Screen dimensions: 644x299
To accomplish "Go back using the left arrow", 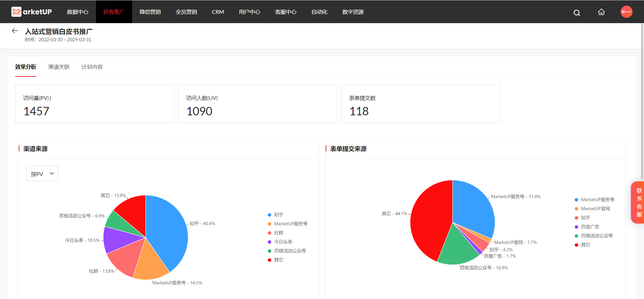I will (15, 31).
